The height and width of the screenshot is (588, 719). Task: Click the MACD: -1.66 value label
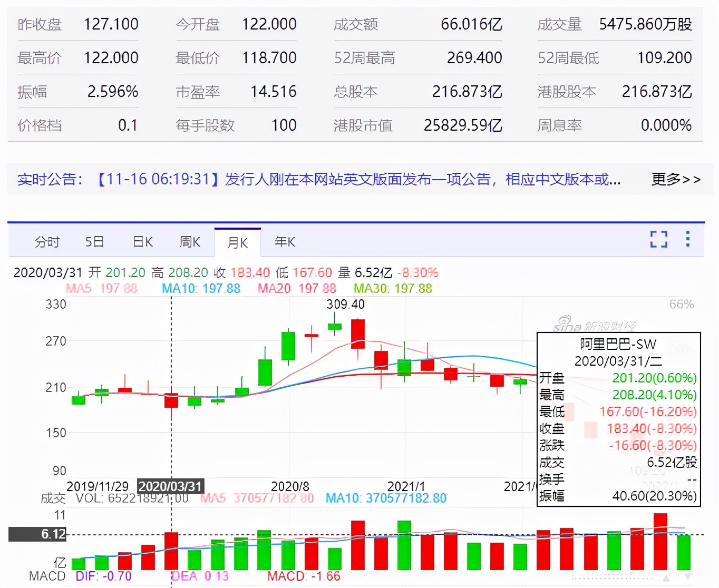(x=304, y=576)
